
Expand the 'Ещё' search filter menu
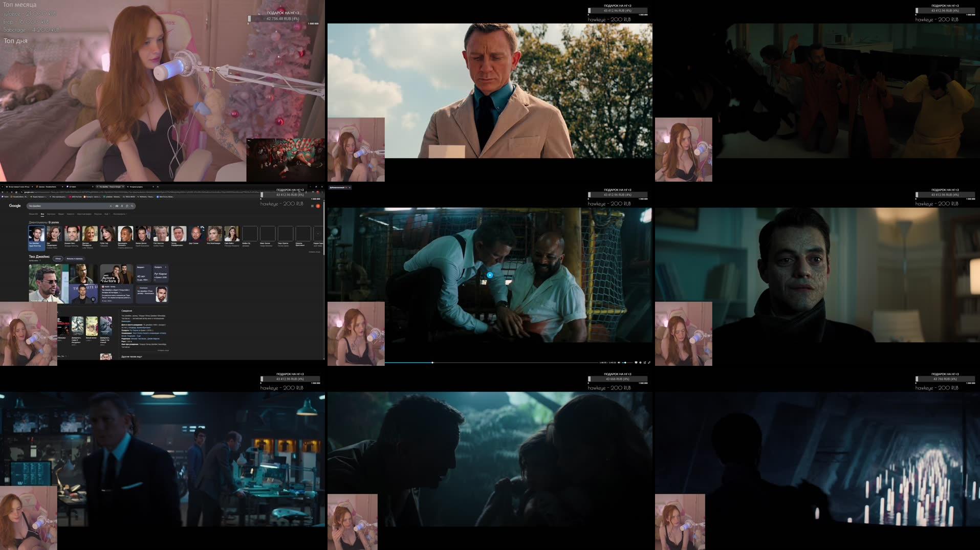tap(107, 214)
